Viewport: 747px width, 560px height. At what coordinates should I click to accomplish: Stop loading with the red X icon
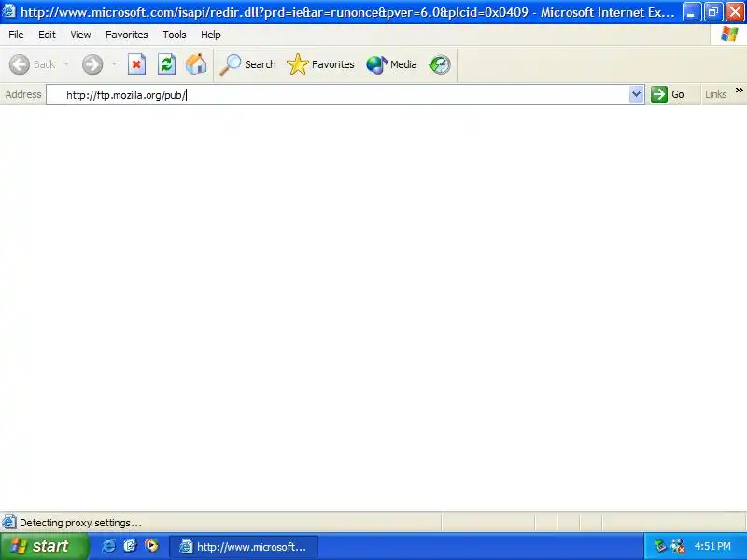point(136,64)
